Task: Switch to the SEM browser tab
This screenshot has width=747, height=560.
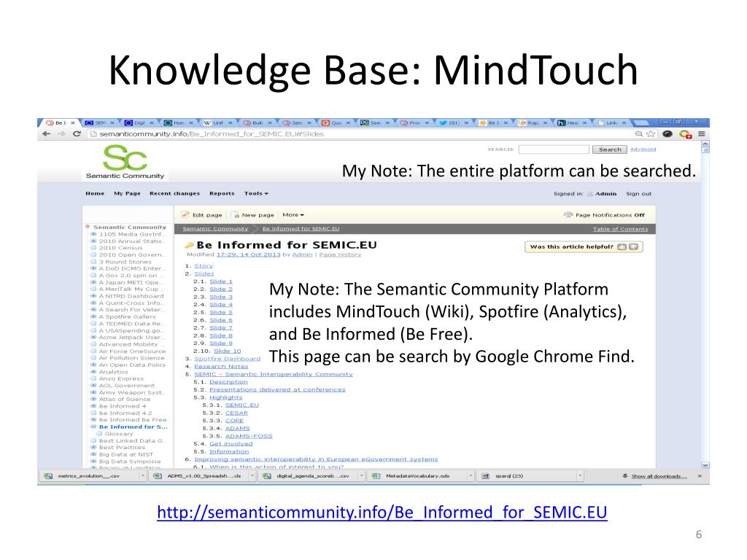Action: click(100, 122)
